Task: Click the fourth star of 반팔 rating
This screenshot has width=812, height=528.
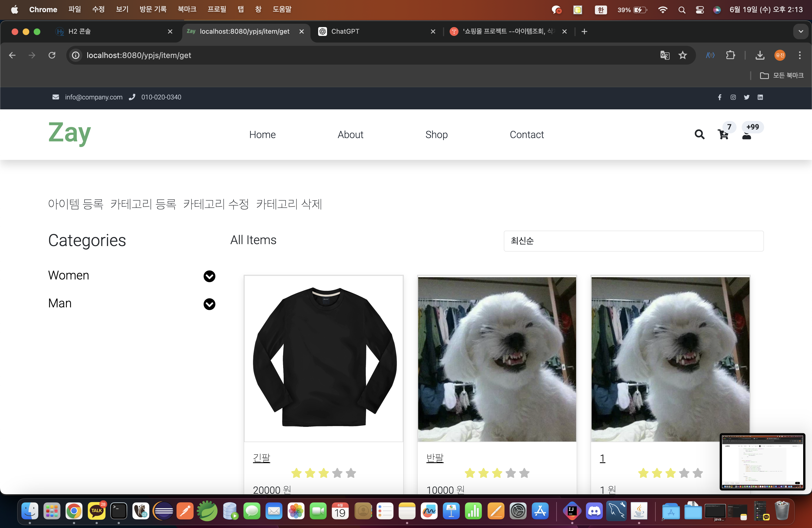Action: (x=510, y=473)
